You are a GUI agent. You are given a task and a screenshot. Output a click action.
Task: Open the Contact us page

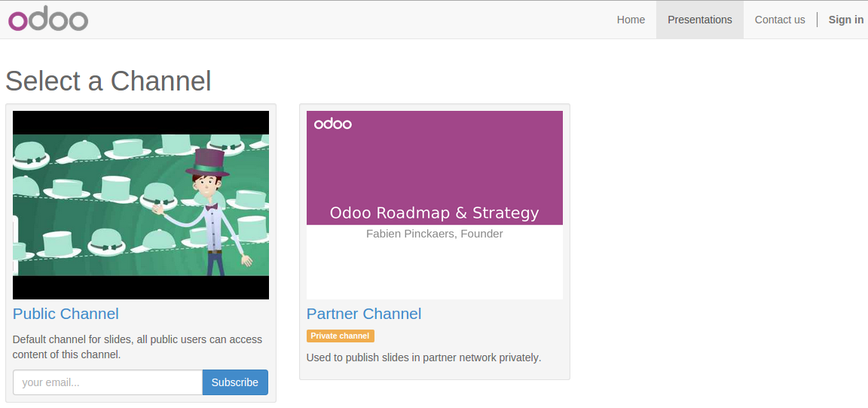(x=779, y=20)
